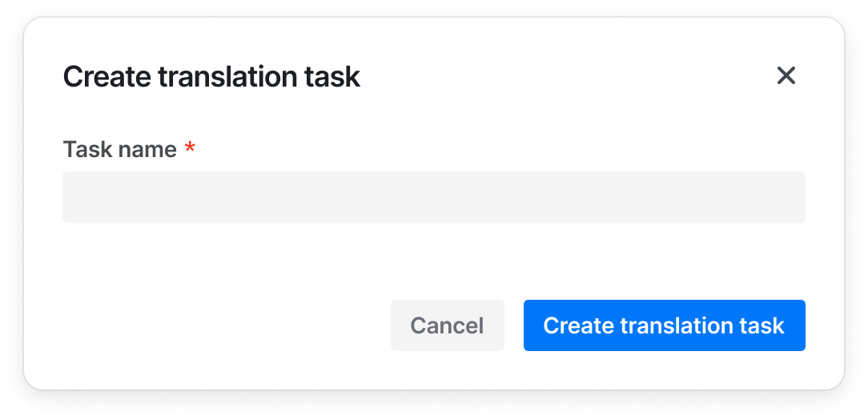
Task: Click the blue Create translation task button
Action: tap(665, 325)
